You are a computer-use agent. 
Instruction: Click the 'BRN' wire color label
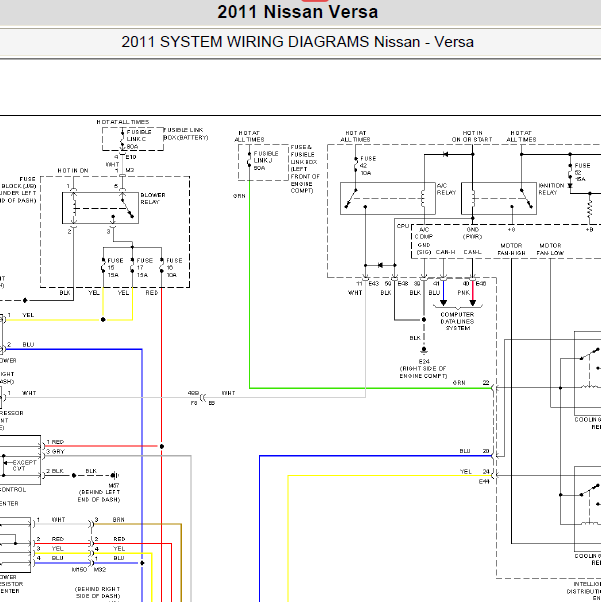[x=118, y=520]
